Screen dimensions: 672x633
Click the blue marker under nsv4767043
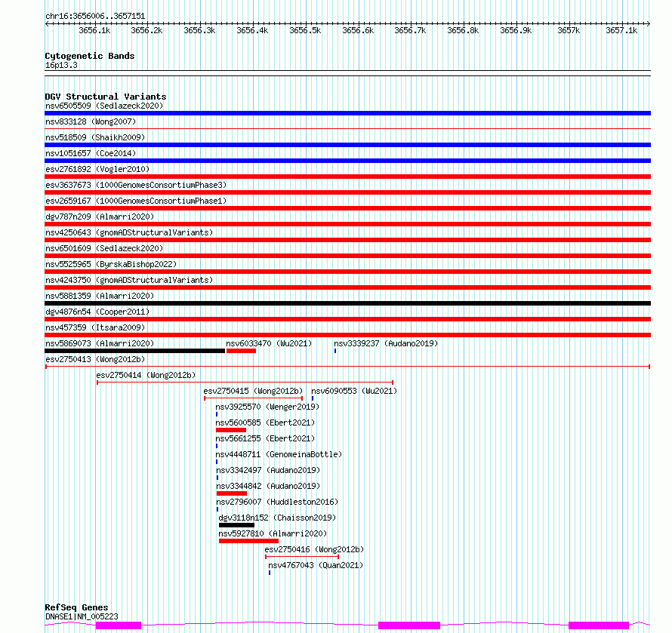[270, 573]
